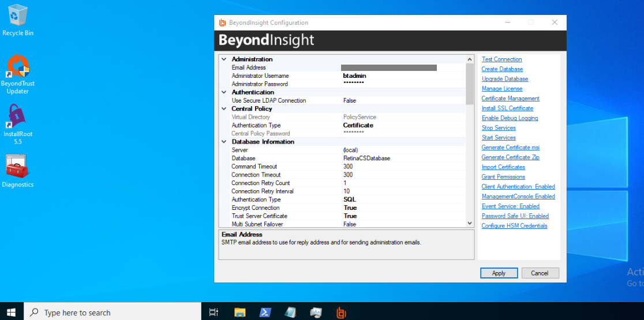Viewport: 644px width, 320px height.
Task: Toggle ManagementConsole:Enabled link
Action: point(518,197)
